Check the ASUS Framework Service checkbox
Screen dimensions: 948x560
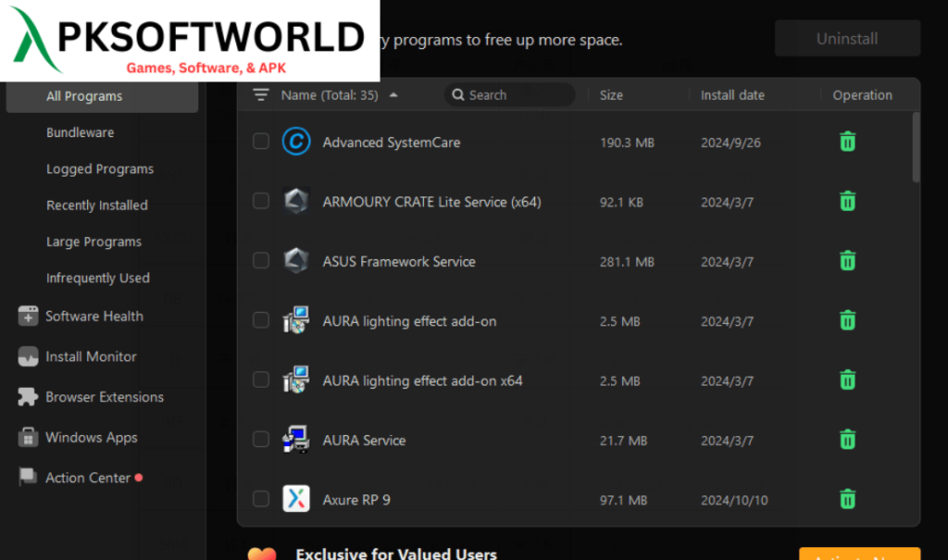pyautogui.click(x=260, y=261)
